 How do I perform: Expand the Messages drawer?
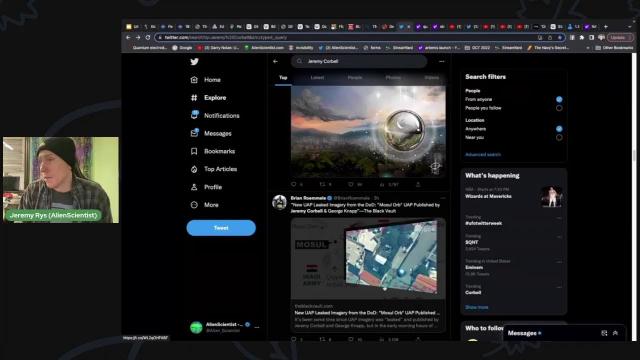pyautogui.click(x=615, y=333)
